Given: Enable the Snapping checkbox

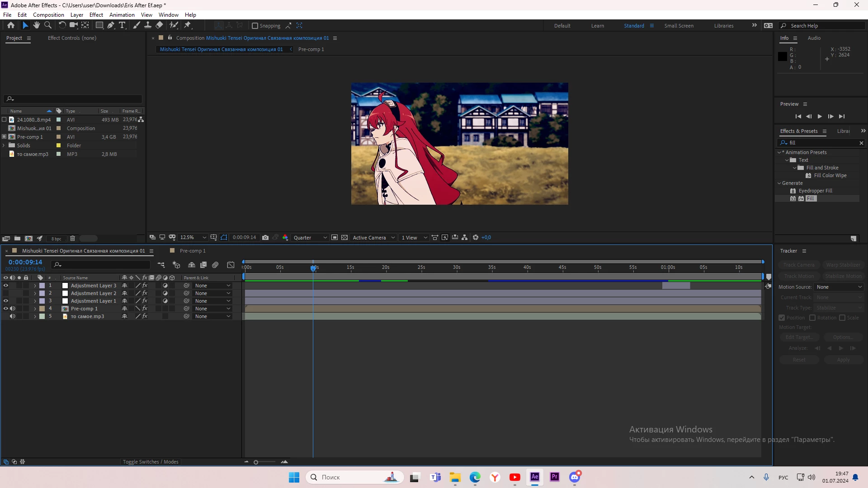Looking at the screenshot, I should (x=255, y=26).
